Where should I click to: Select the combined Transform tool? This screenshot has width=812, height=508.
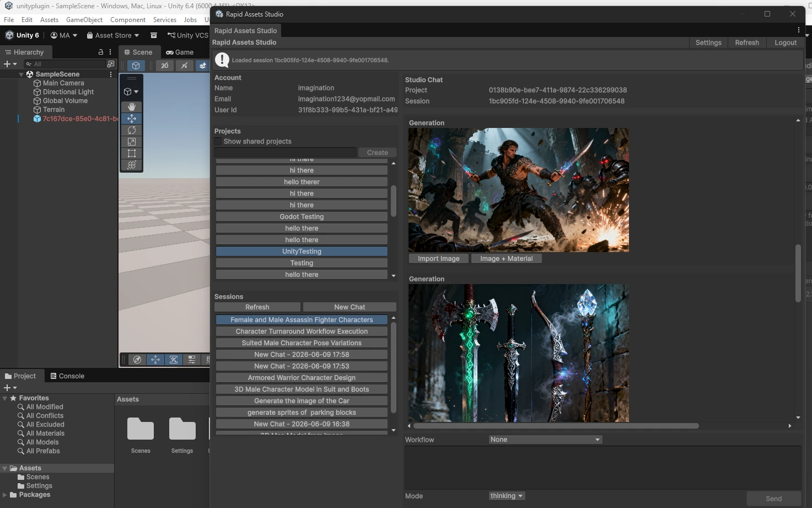click(x=132, y=165)
